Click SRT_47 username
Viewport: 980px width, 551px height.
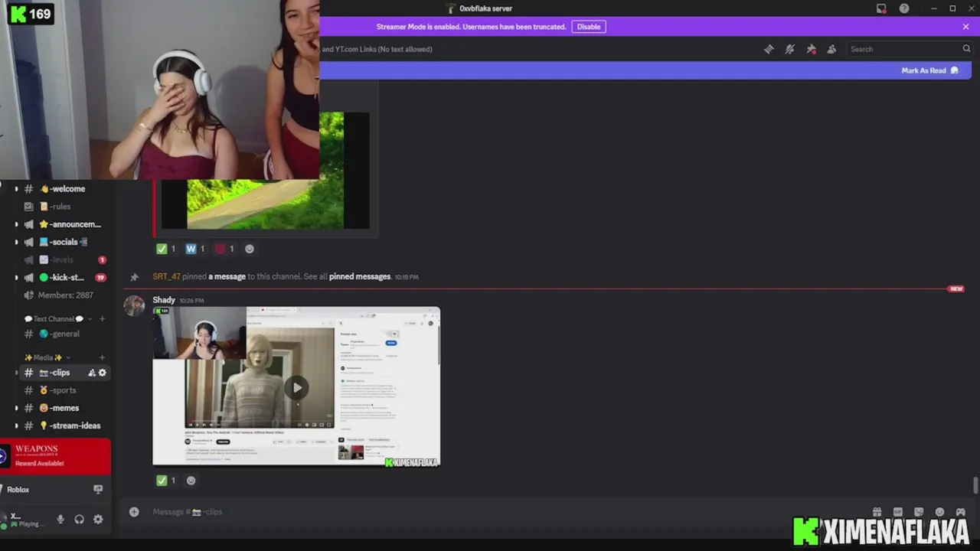166,276
